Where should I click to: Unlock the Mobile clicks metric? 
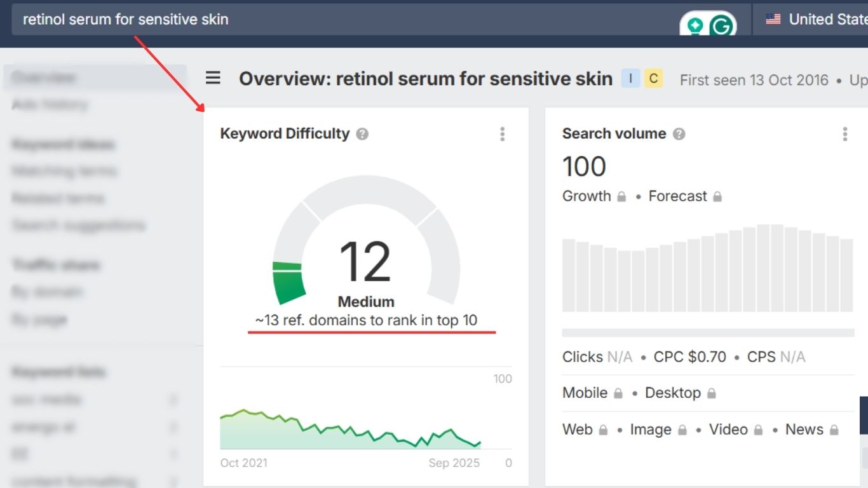point(618,393)
